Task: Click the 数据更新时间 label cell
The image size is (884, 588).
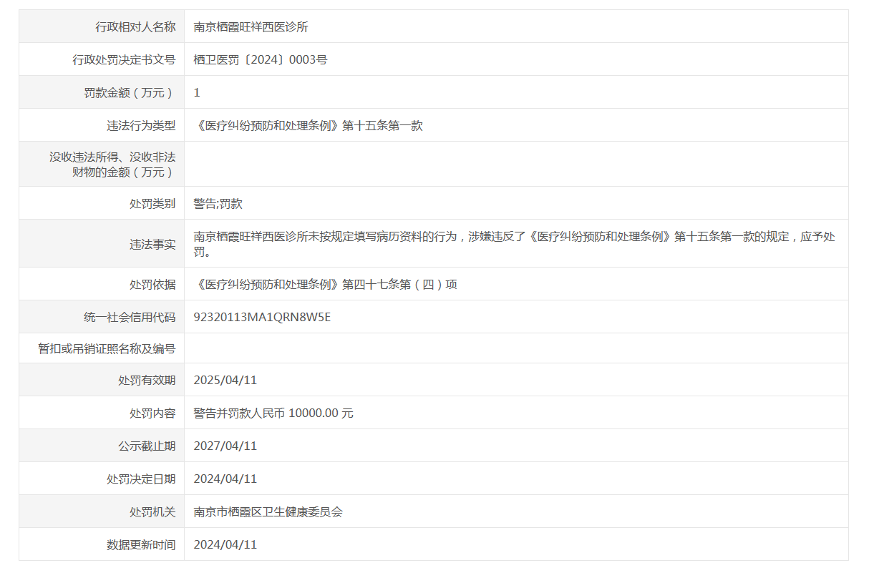Action: click(141, 545)
